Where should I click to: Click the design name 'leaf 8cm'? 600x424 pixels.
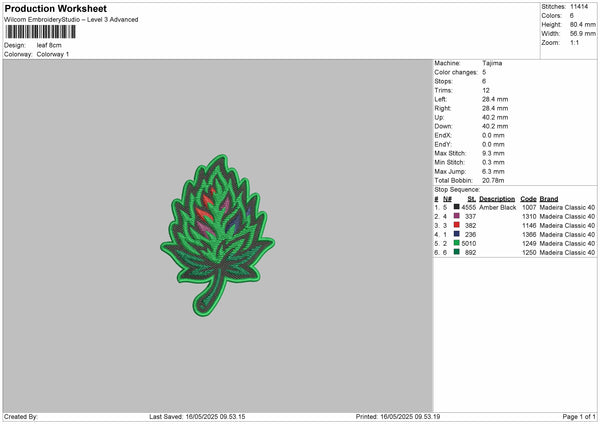(49, 45)
